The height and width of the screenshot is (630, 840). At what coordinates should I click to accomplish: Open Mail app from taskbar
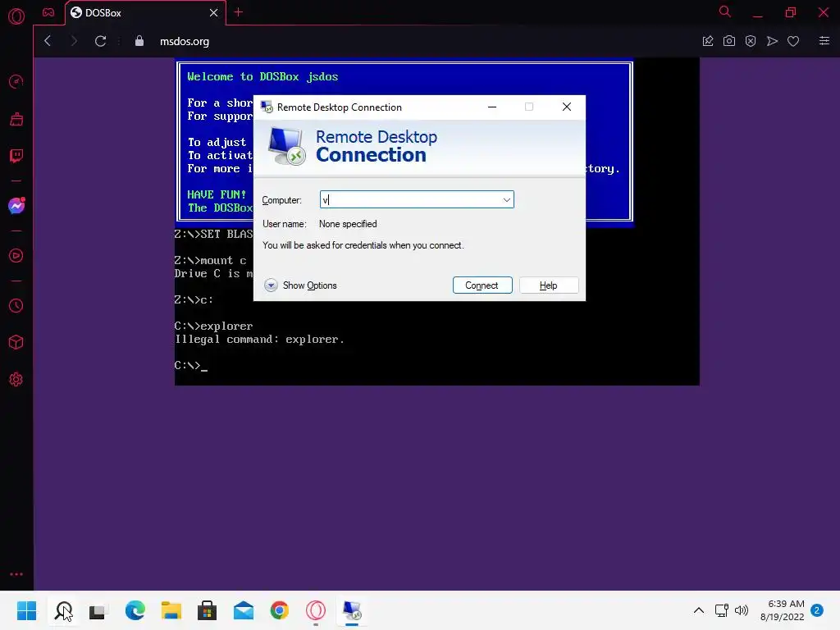click(244, 610)
